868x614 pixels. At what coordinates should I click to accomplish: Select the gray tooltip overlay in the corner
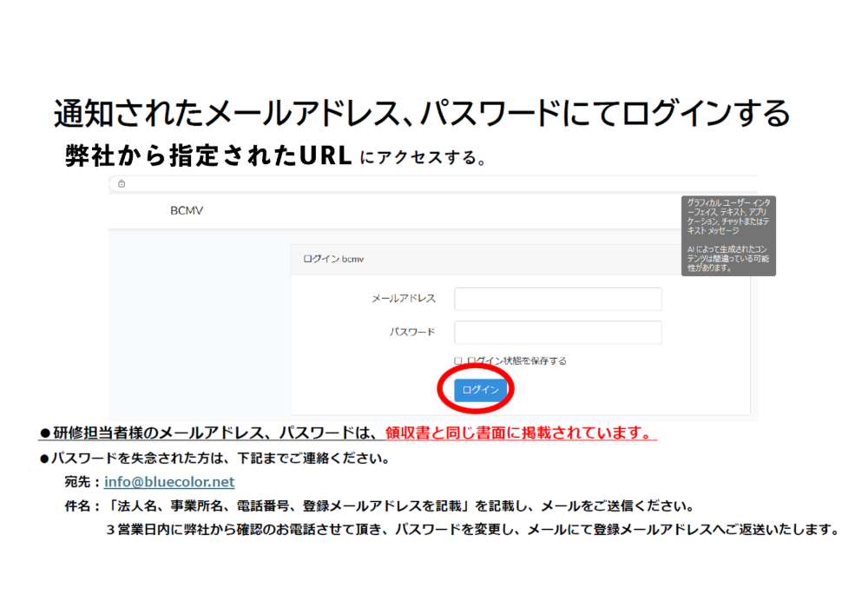727,236
